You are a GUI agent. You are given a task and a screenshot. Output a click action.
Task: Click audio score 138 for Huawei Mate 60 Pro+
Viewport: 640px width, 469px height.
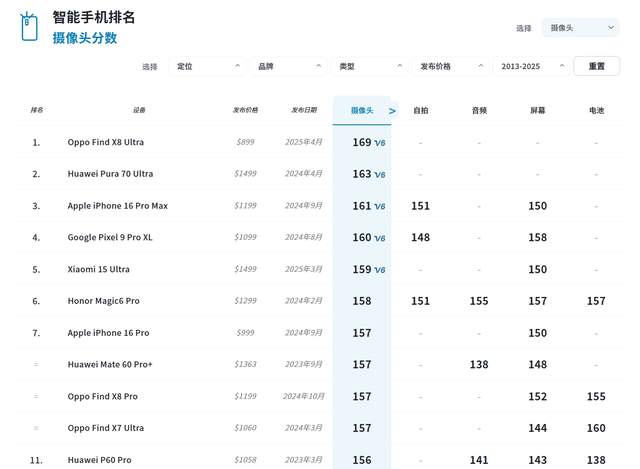click(x=479, y=365)
